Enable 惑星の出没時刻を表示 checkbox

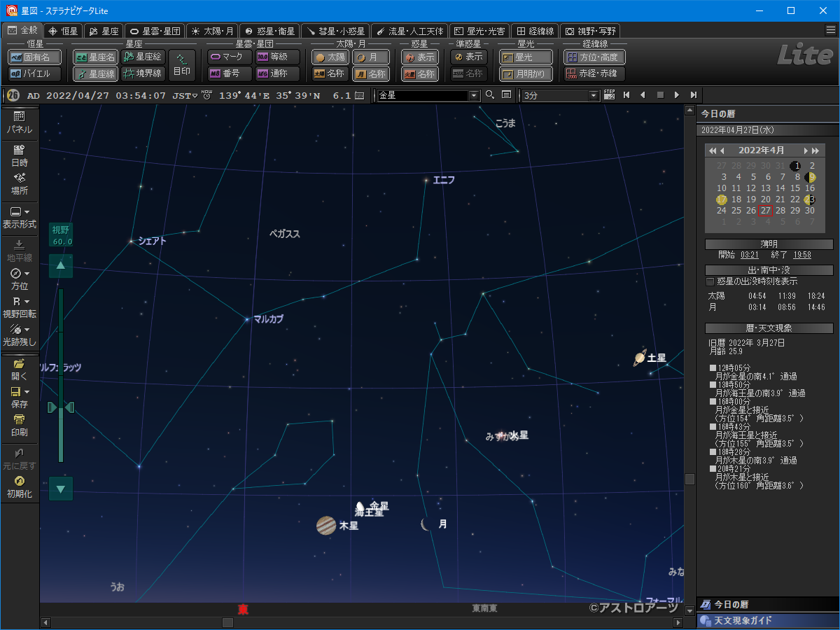[710, 281]
